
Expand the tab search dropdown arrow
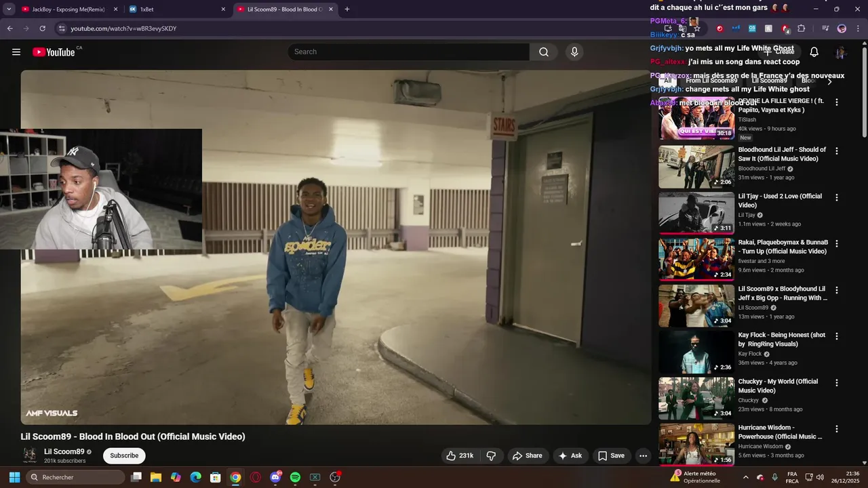coord(9,9)
